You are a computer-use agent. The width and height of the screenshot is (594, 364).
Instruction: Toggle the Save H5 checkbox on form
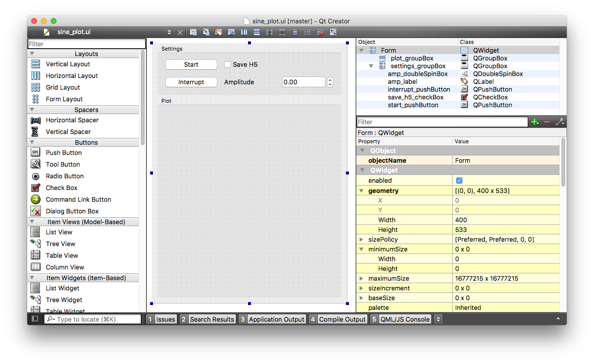228,64
